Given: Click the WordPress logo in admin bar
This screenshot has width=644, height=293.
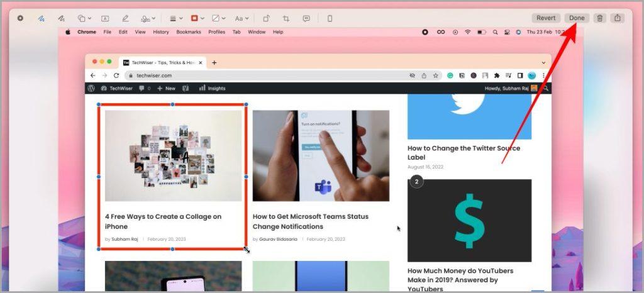Looking at the screenshot, I should [91, 88].
